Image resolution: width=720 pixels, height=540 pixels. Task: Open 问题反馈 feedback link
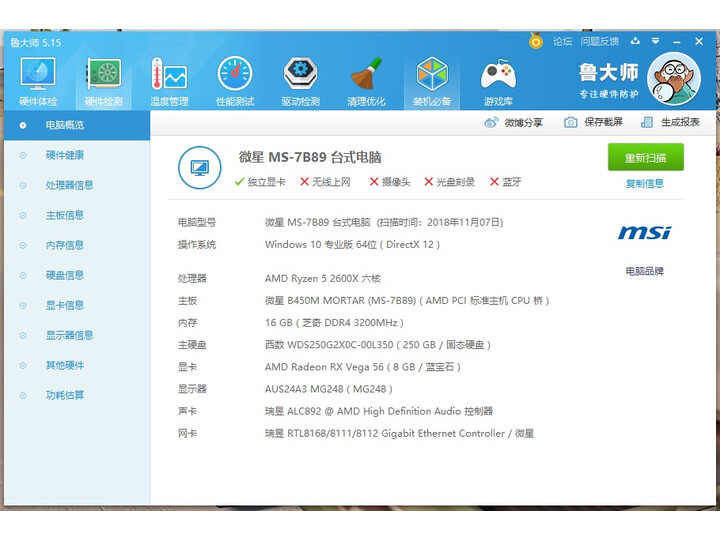tap(599, 41)
